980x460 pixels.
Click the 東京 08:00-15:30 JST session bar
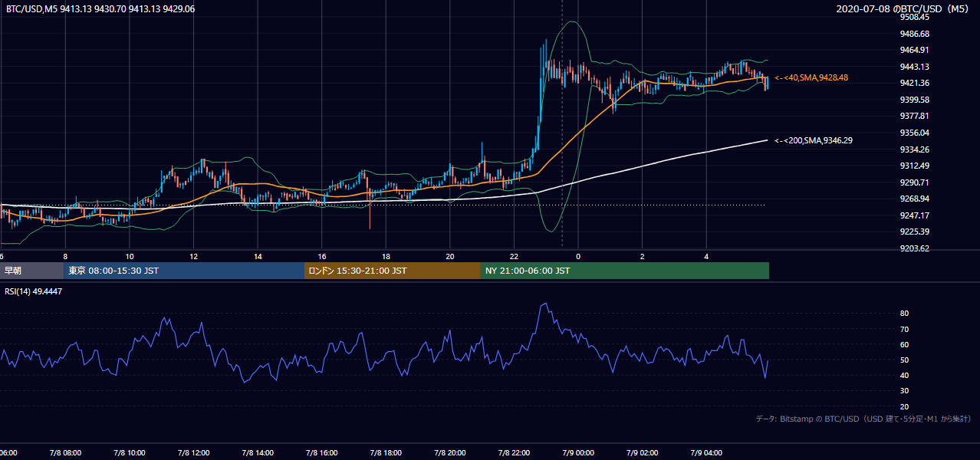pos(184,271)
